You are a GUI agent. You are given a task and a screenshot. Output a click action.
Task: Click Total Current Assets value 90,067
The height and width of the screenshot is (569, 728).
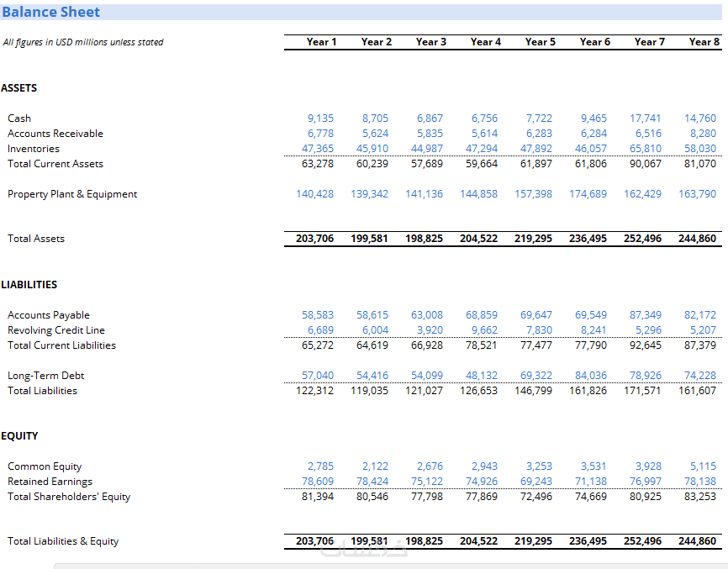646,164
